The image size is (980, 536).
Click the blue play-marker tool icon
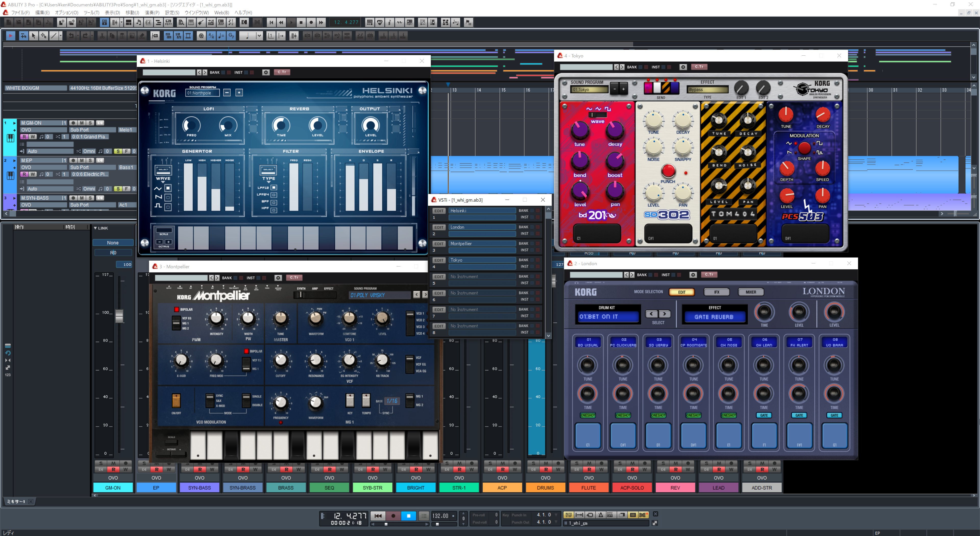tap(10, 36)
